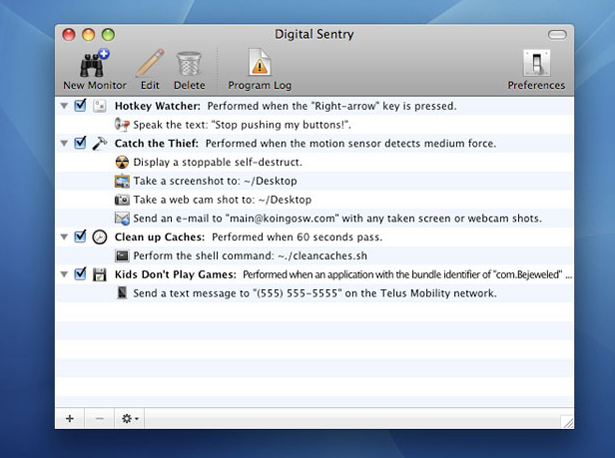Image resolution: width=615 pixels, height=458 pixels.
Task: Click the Edit toolbar label
Action: (x=150, y=85)
